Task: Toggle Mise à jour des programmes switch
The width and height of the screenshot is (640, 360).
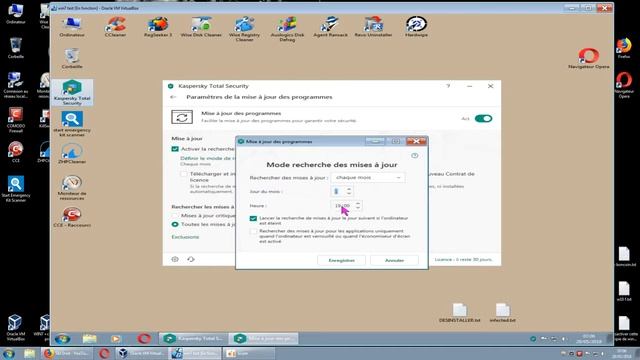Action: point(483,118)
